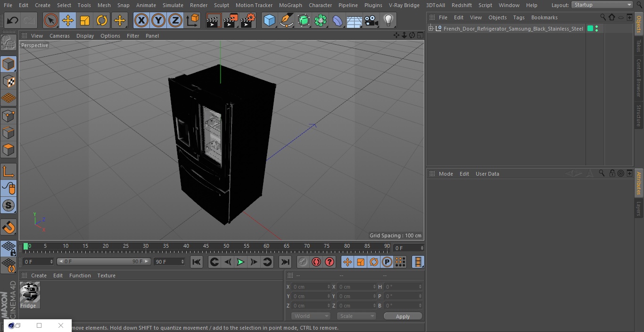
Task: Toggle visibility dots of refrigerator object
Action: click(x=597, y=29)
